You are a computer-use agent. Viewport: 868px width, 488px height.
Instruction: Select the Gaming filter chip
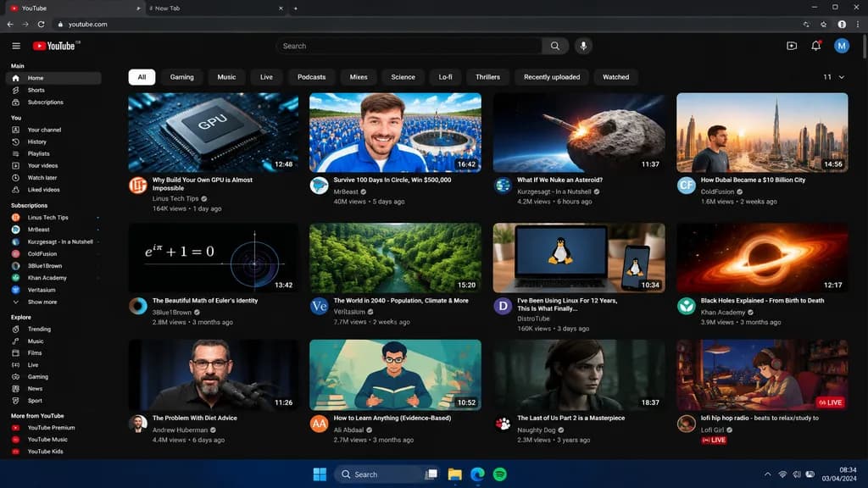pos(181,77)
